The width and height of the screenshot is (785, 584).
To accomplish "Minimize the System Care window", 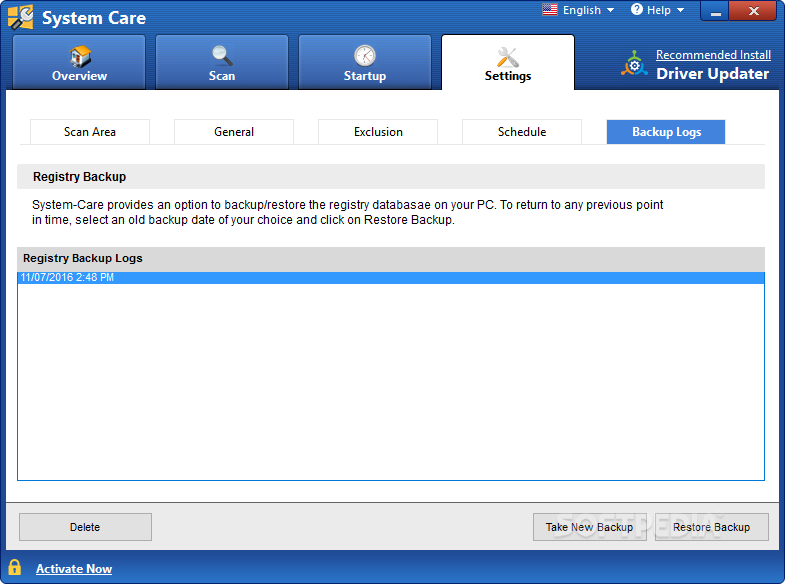I will [715, 11].
